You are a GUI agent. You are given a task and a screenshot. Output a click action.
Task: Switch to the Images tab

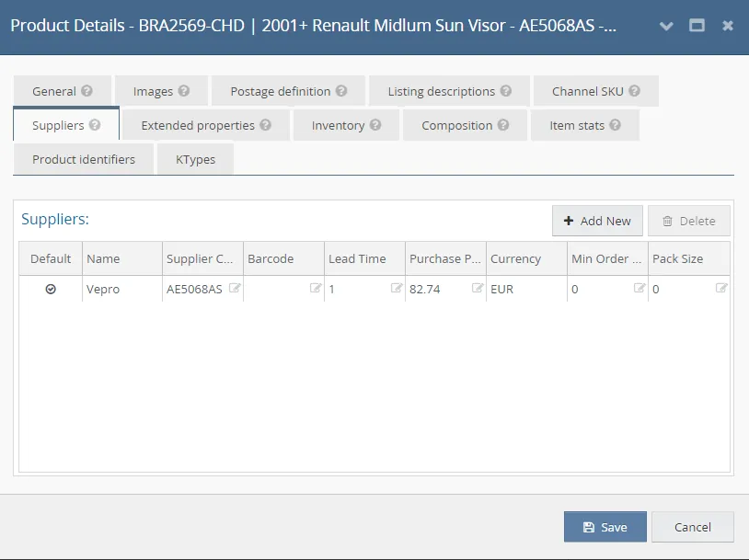(161, 91)
